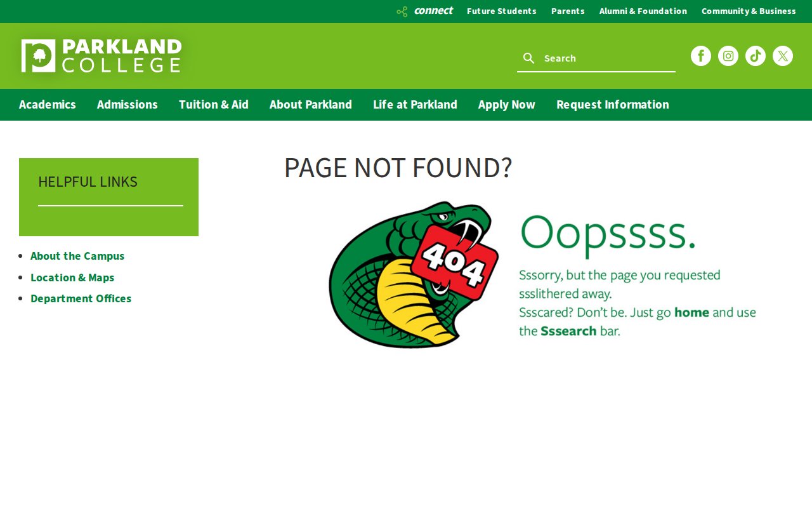Viewport: 812px width, 508px height.
Task: Click the Apply Now button
Action: coord(507,105)
